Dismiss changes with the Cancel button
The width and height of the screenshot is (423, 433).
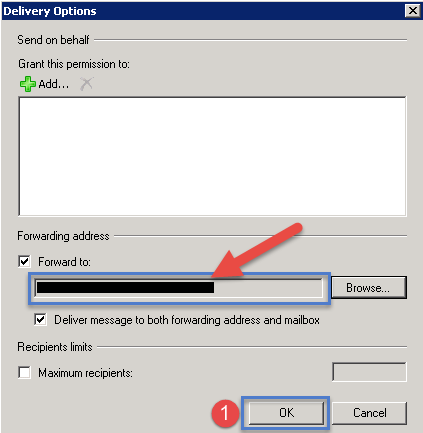[x=369, y=413]
